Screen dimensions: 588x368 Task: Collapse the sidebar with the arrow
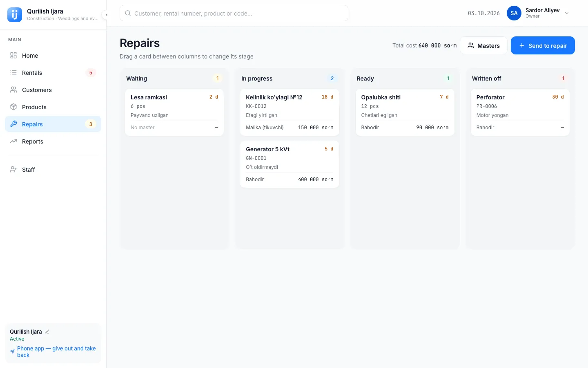coord(105,15)
